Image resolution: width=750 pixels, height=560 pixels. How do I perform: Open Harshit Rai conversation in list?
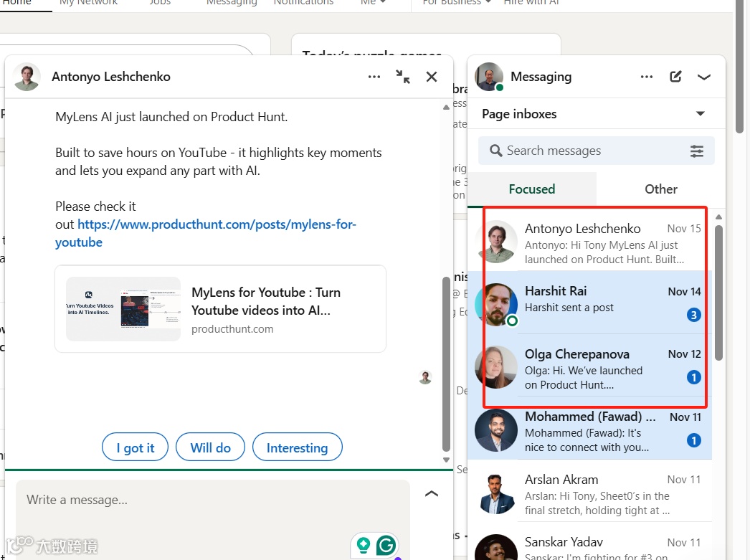590,303
